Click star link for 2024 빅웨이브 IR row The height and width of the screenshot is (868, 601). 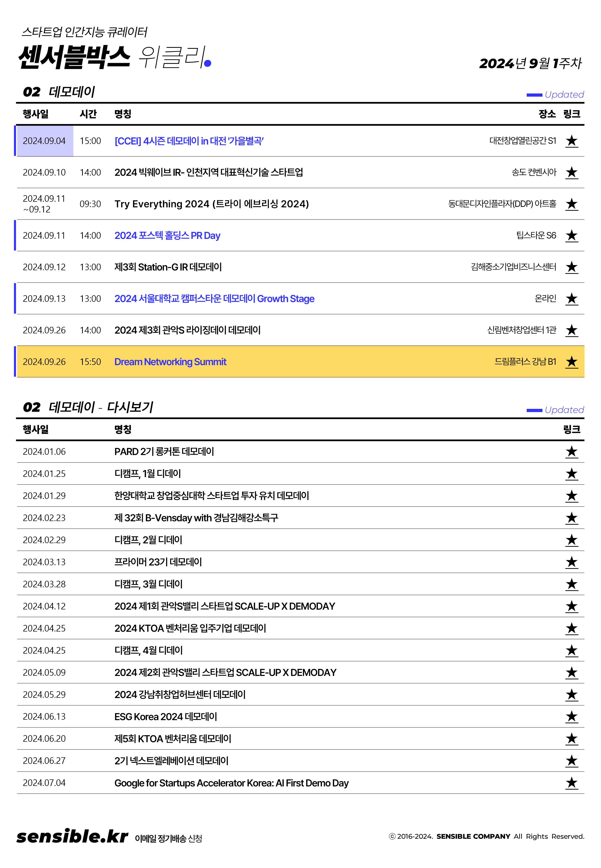pyautogui.click(x=572, y=173)
